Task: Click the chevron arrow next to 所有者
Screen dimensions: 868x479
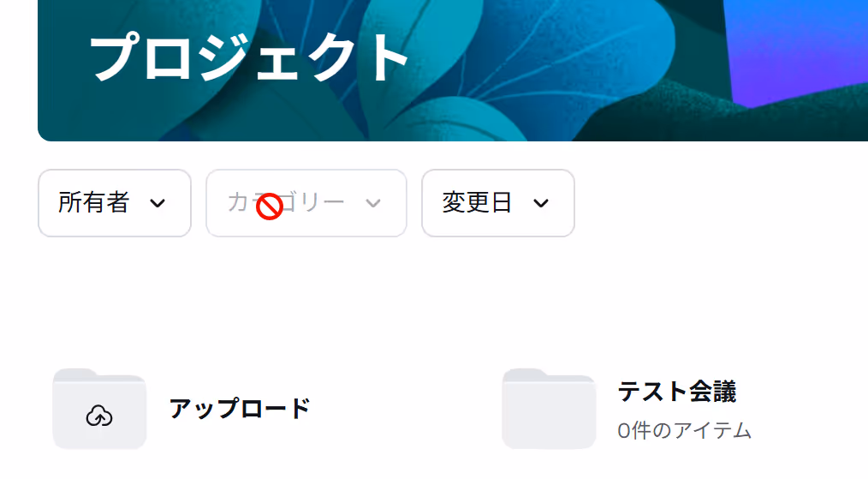Action: coord(158,203)
